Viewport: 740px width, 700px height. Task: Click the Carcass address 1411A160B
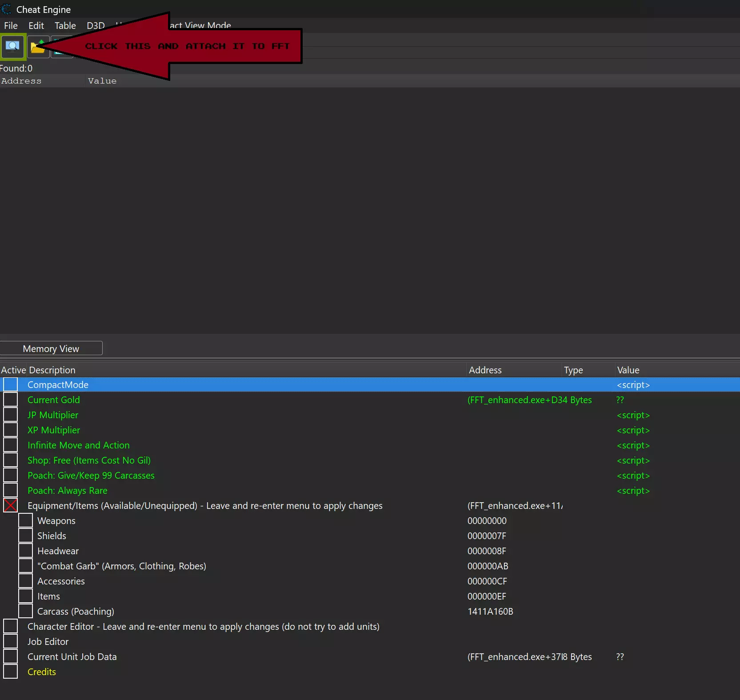tap(490, 611)
